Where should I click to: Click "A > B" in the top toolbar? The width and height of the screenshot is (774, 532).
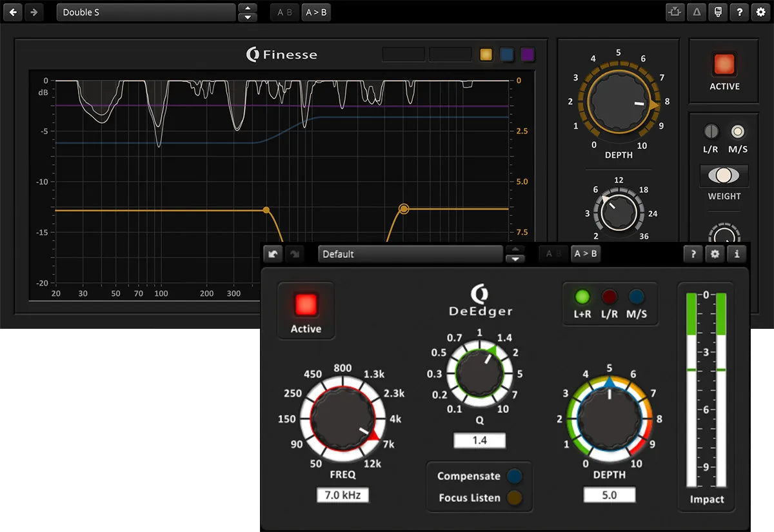[316, 12]
